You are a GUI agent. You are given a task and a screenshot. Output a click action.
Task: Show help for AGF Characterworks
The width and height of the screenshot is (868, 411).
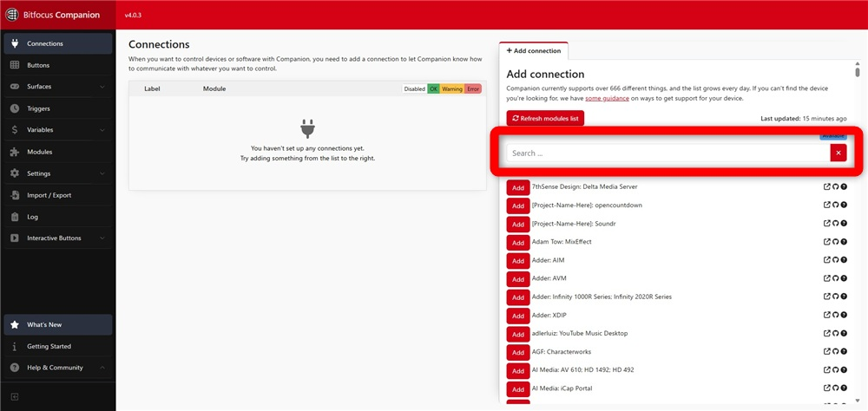(x=844, y=352)
